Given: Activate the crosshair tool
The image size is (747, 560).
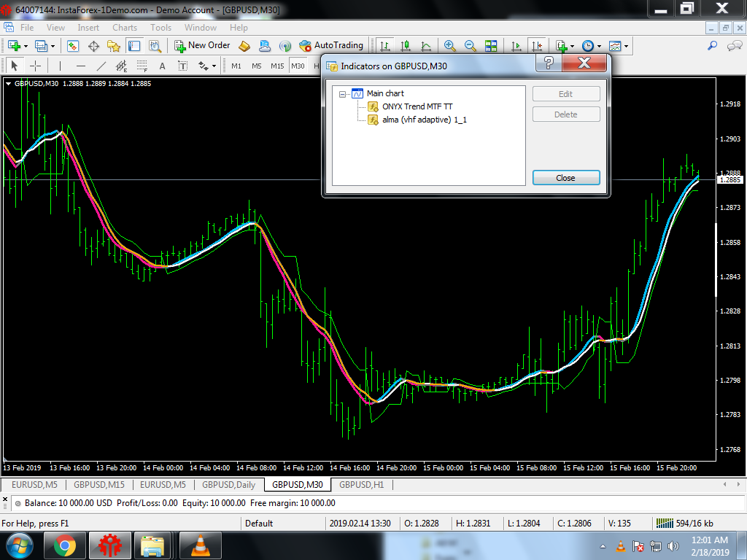Looking at the screenshot, I should click(x=35, y=66).
